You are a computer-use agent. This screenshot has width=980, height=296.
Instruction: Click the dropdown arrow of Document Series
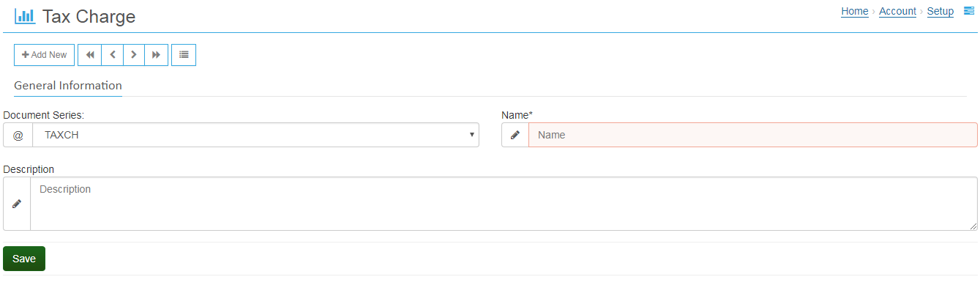click(471, 135)
